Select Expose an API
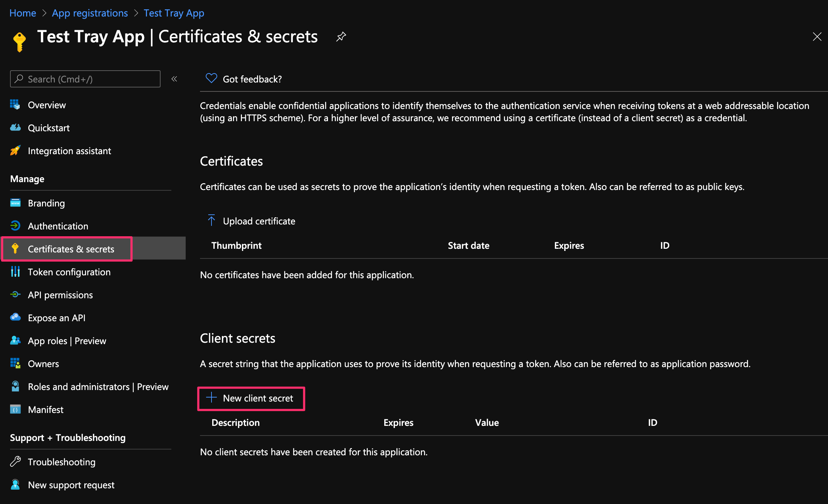The image size is (828, 504). pyautogui.click(x=57, y=318)
